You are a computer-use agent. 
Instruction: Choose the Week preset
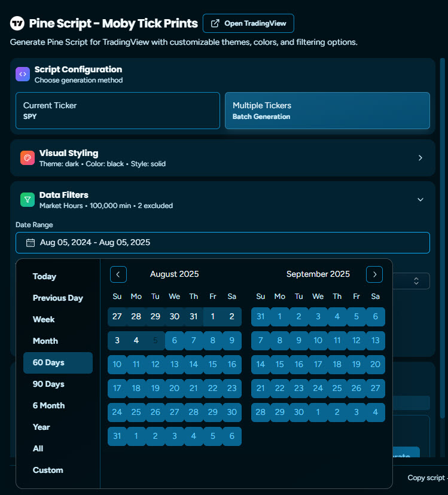58,319
